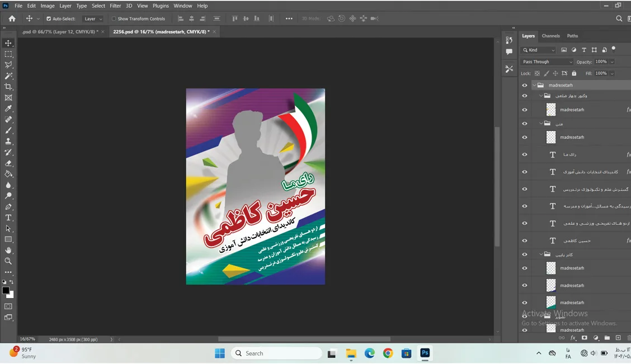This screenshot has width=631, height=364.
Task: Go to the Photoshop Home screen
Action: [x=12, y=18]
